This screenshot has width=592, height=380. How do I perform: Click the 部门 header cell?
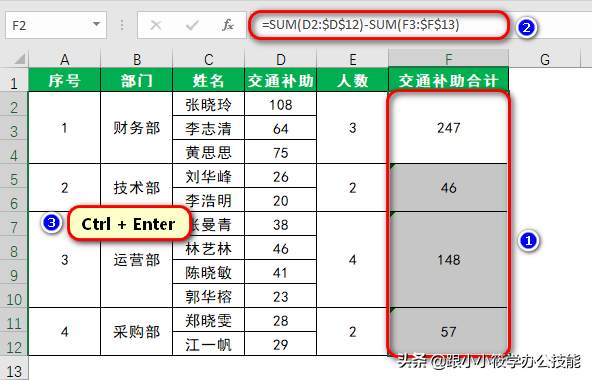(137, 80)
